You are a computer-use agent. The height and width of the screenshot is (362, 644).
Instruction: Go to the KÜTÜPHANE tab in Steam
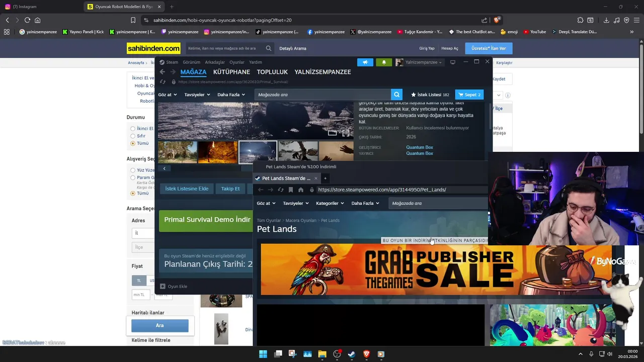(x=231, y=72)
